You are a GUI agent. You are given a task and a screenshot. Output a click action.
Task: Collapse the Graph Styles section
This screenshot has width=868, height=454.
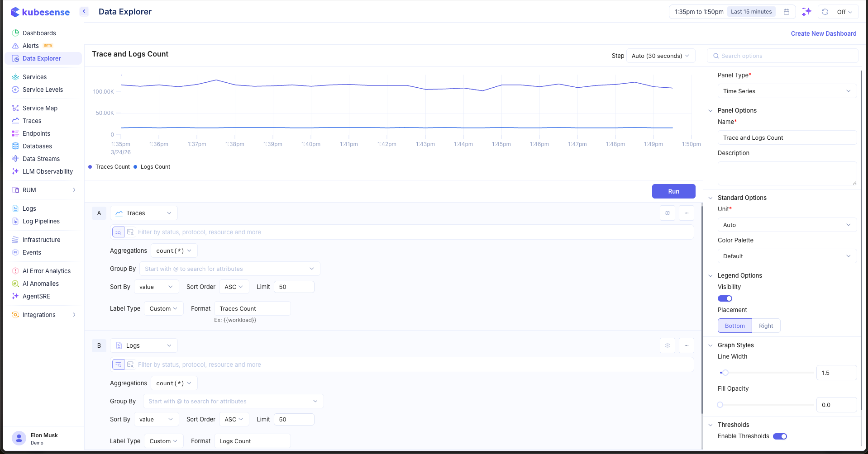(711, 345)
